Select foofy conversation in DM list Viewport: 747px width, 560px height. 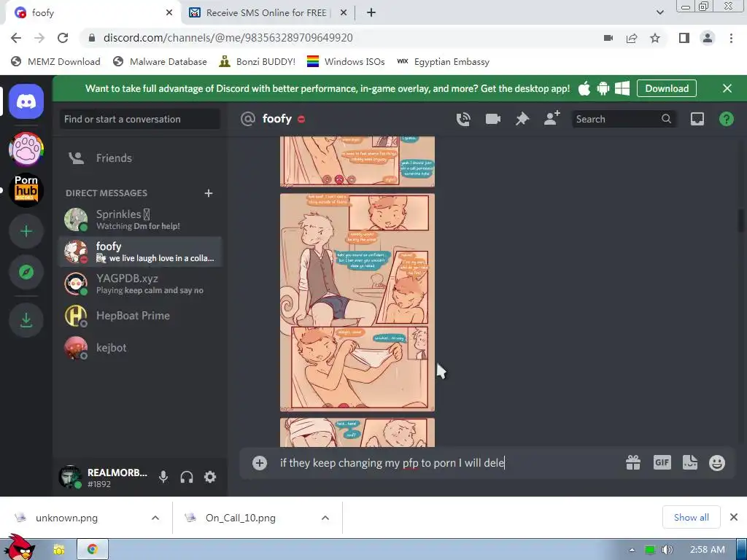pyautogui.click(x=141, y=252)
